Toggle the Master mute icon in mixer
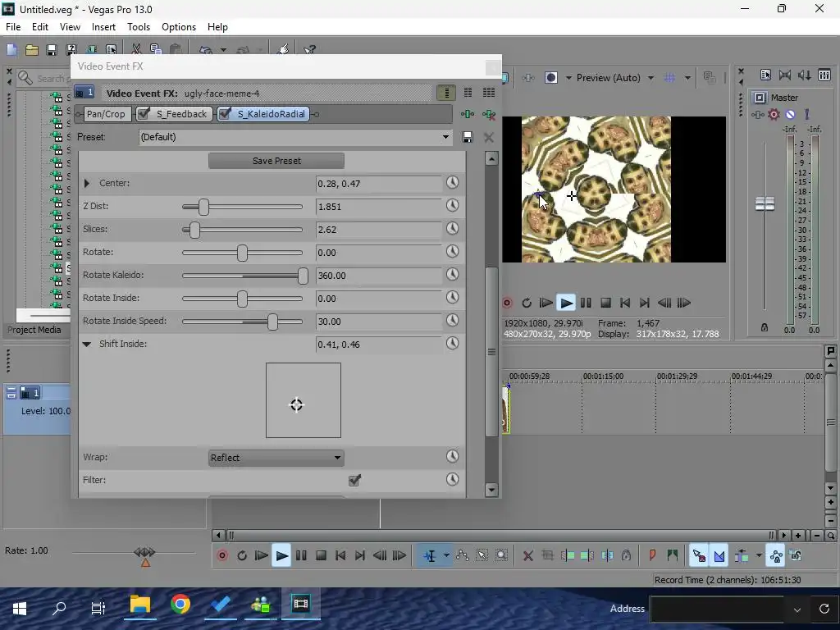The height and width of the screenshot is (630, 840). click(790, 115)
